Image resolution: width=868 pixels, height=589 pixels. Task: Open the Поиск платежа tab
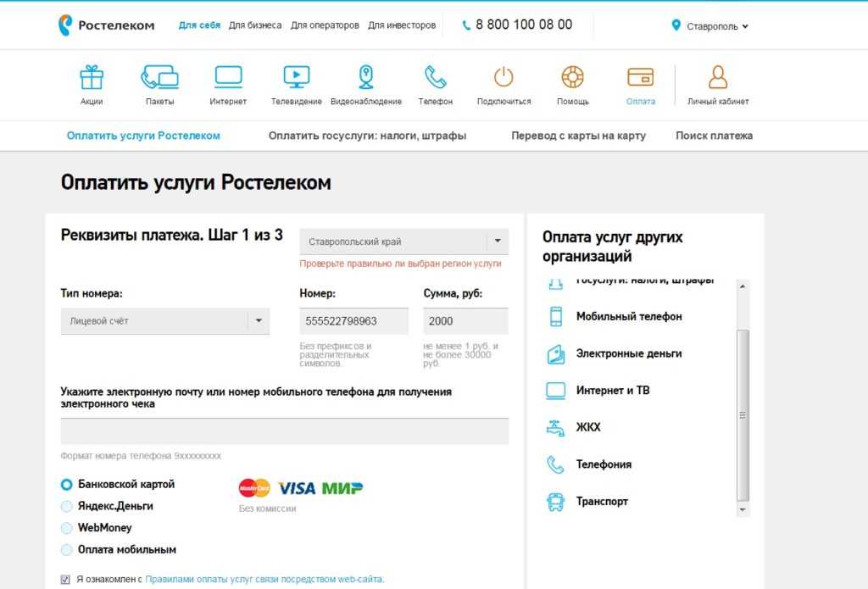point(714,136)
